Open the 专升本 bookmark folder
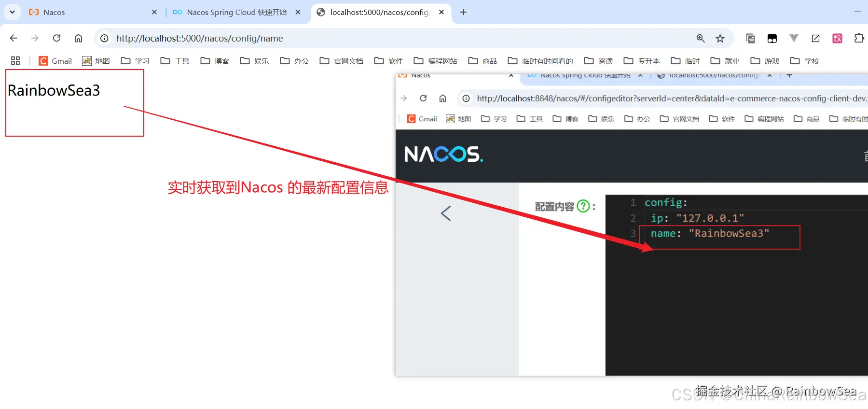 coord(642,61)
